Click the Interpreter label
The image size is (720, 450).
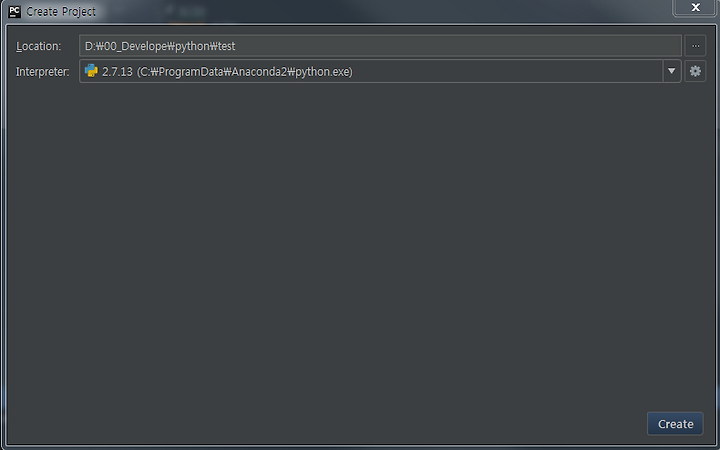(42, 72)
